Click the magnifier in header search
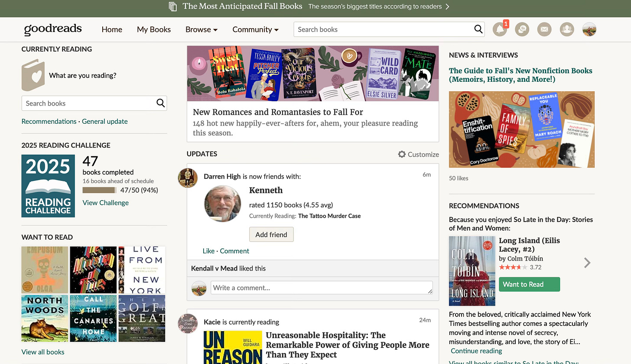The width and height of the screenshot is (631, 364). pyautogui.click(x=478, y=29)
